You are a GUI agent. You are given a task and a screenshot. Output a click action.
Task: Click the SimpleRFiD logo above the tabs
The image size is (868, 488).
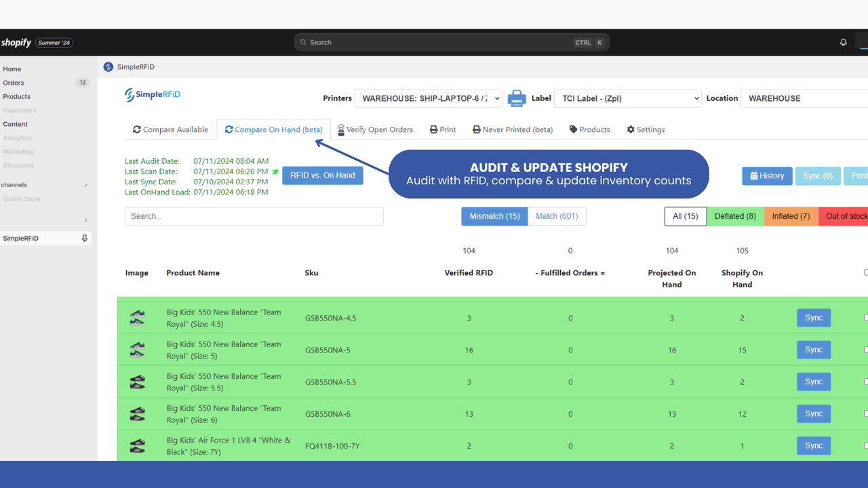coord(153,95)
